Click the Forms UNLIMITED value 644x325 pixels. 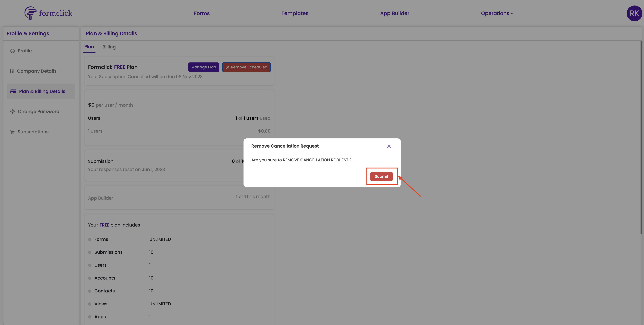tap(160, 239)
